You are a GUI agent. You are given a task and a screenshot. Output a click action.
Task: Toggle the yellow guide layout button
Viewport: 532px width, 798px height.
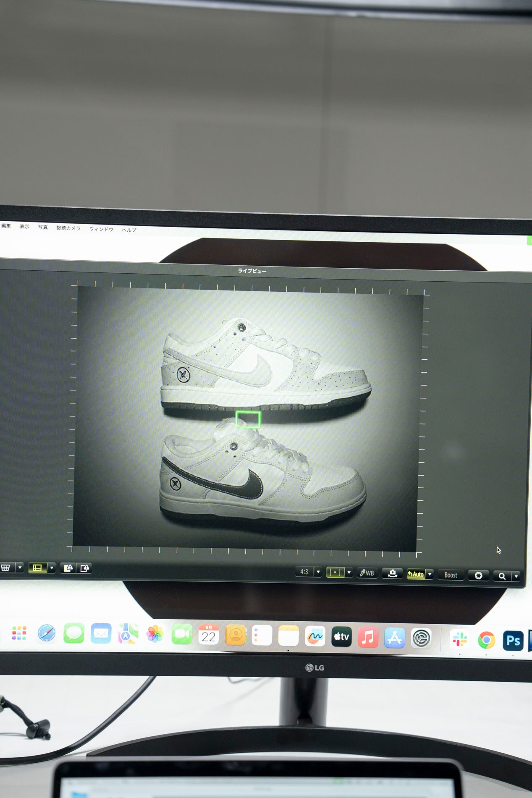(x=37, y=568)
